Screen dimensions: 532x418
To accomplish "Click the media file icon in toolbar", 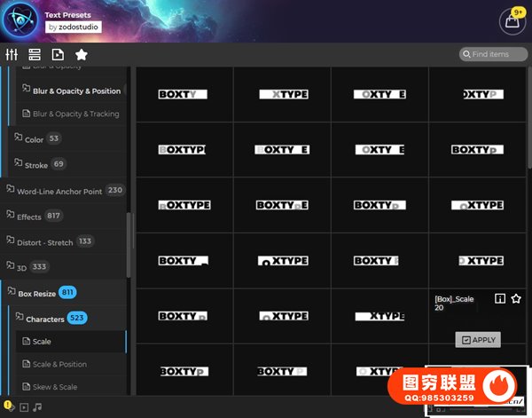I will pos(58,55).
